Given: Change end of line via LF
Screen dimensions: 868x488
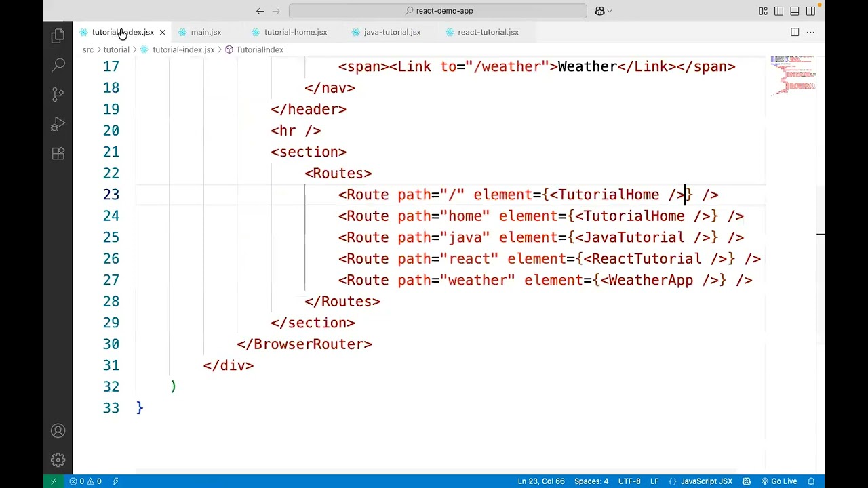Looking at the screenshot, I should coord(654,481).
